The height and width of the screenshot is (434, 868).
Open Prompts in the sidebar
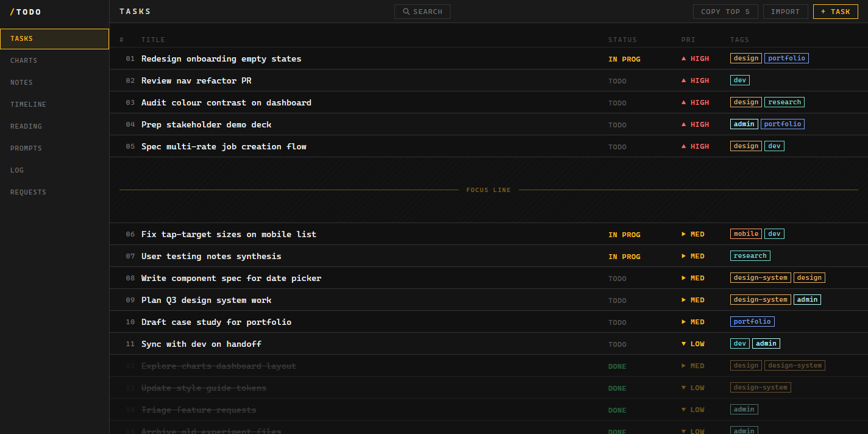[x=54, y=148]
